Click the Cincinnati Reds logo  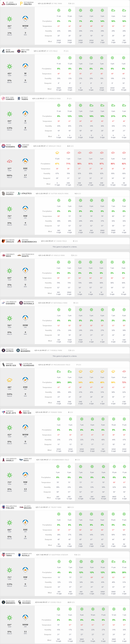coord(3,255)
